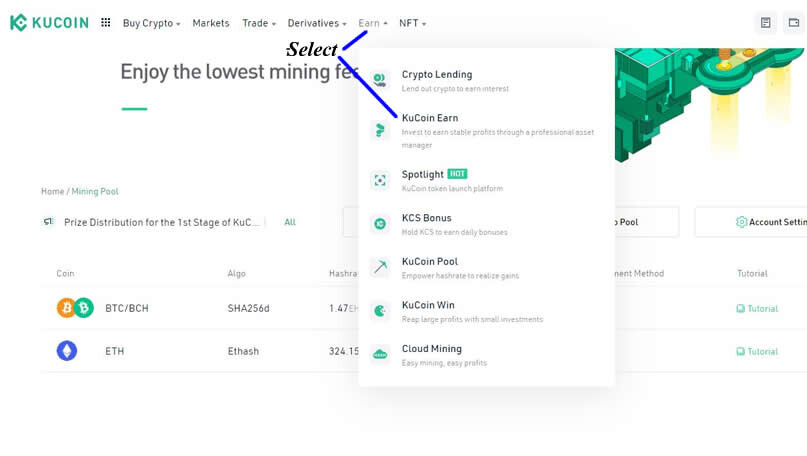
Task: Click the announcement megaphone icon
Action: (48, 222)
